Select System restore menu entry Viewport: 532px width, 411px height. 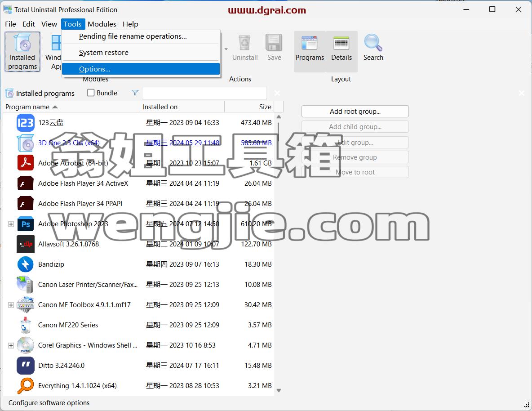click(x=141, y=53)
